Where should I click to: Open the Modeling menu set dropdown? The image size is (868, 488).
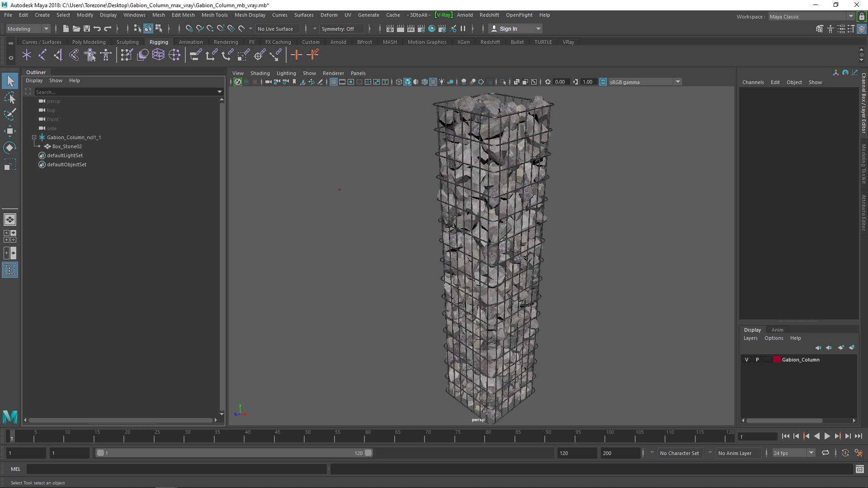point(28,28)
